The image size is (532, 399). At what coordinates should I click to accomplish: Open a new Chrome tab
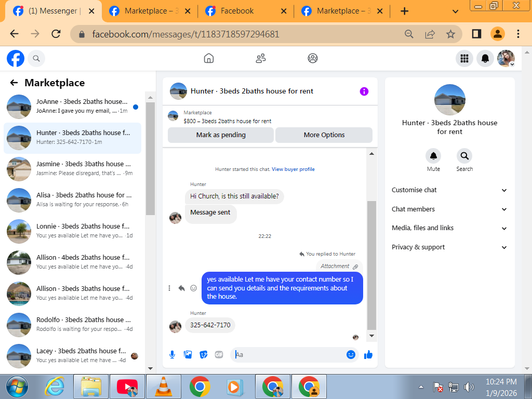pos(404,11)
